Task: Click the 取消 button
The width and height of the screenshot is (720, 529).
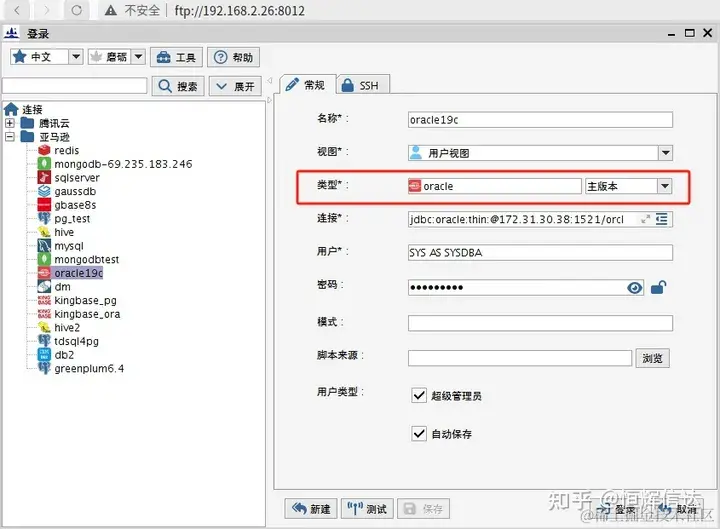Action: coord(679,509)
